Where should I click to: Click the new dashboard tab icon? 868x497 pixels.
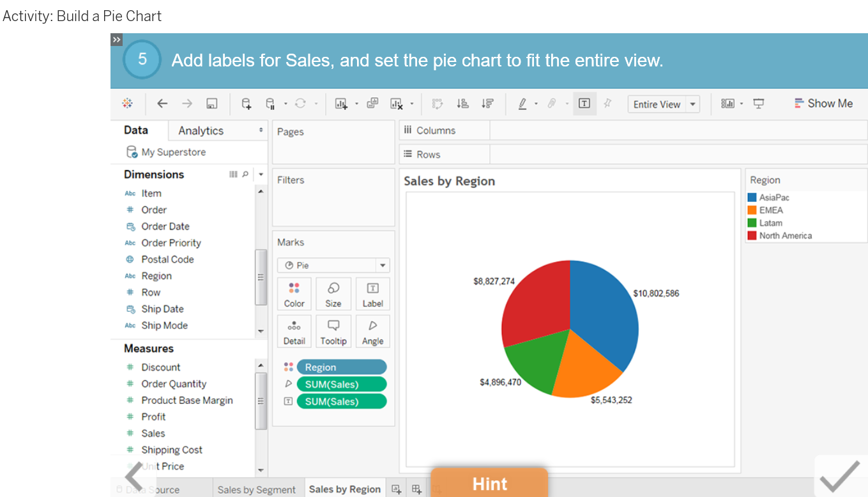(416, 489)
